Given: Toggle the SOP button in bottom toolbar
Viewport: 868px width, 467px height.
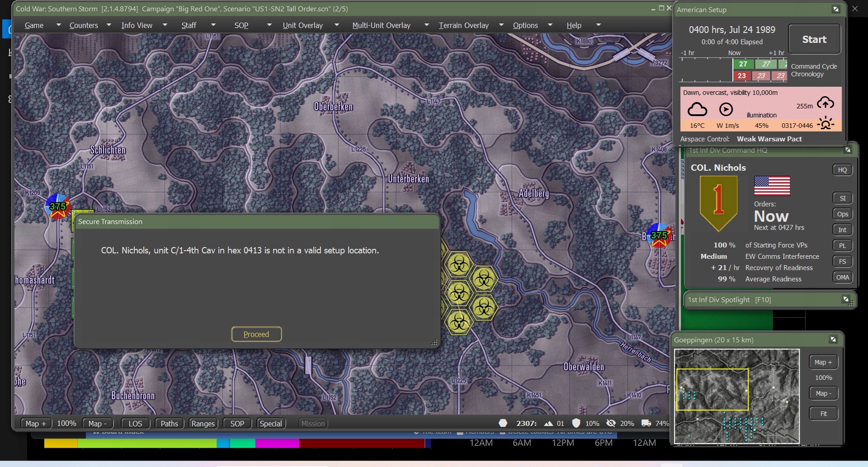Looking at the screenshot, I should (x=237, y=424).
